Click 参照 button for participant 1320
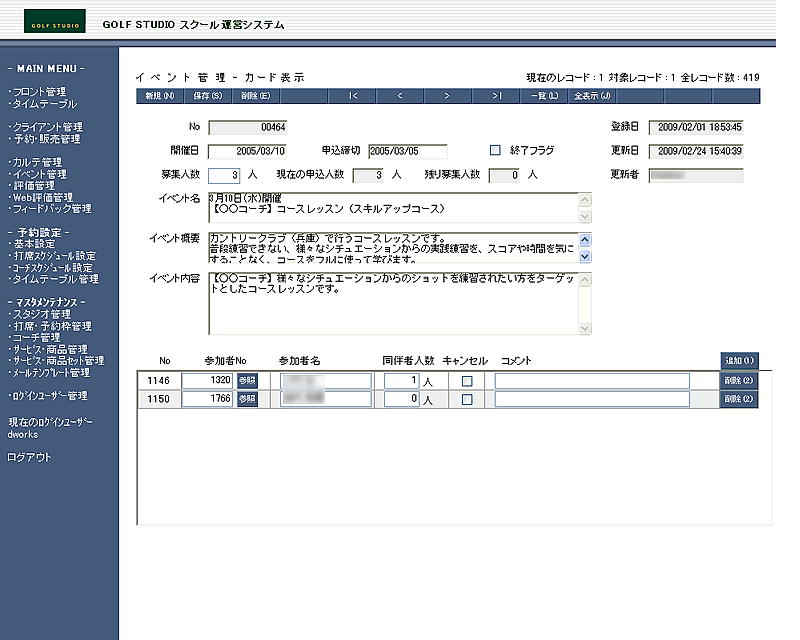Viewport: 800px width, 640px height. pos(247,381)
